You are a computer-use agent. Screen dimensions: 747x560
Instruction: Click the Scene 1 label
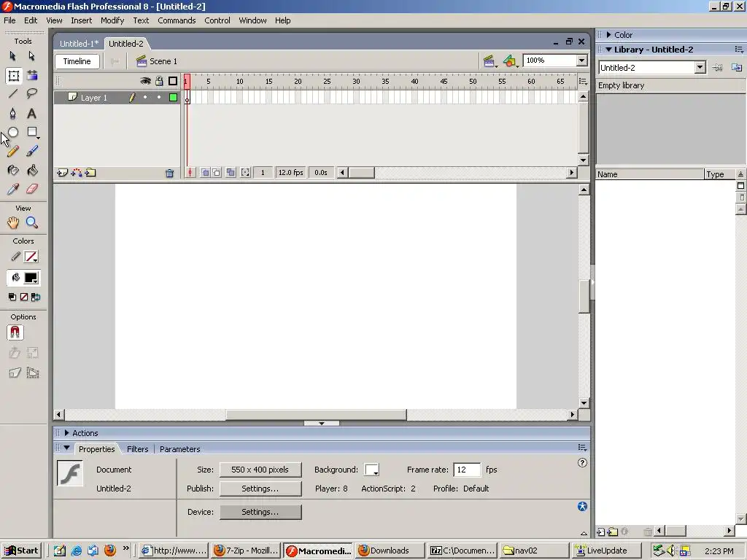[163, 61]
